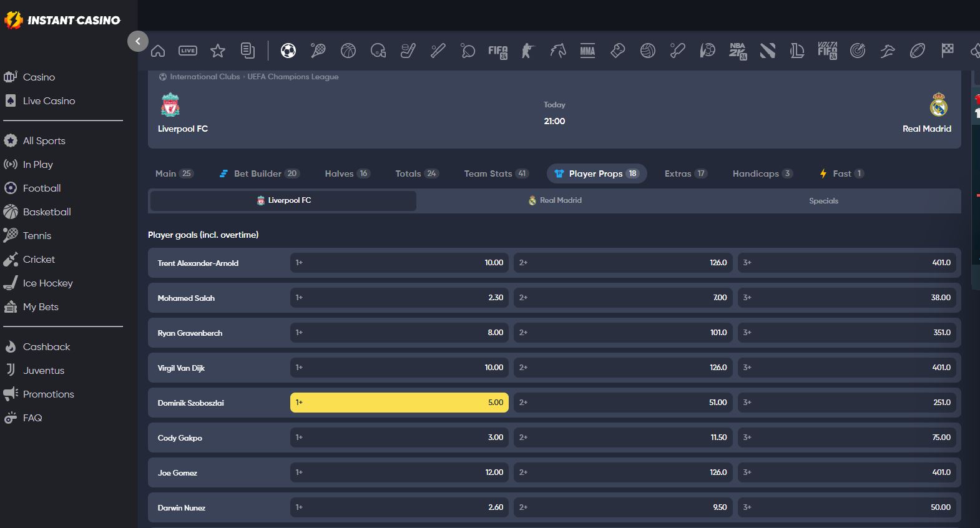Select the soccer ball sport icon

288,51
